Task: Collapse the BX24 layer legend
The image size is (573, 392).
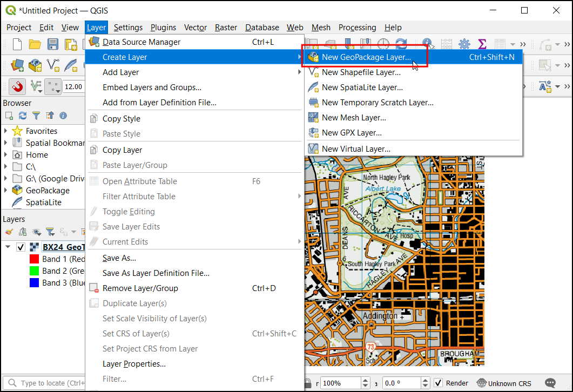Action: point(8,247)
